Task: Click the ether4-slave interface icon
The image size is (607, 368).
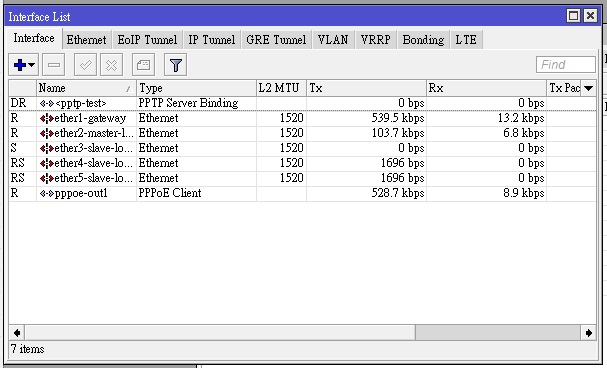Action: [x=46, y=164]
